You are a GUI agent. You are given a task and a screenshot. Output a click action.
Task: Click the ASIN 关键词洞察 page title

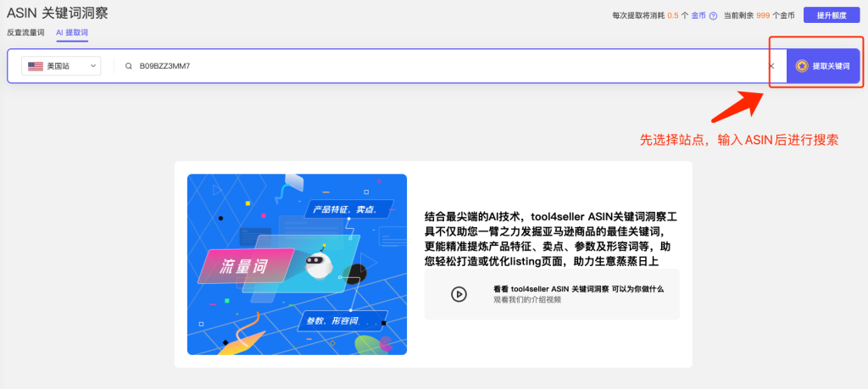pos(58,14)
